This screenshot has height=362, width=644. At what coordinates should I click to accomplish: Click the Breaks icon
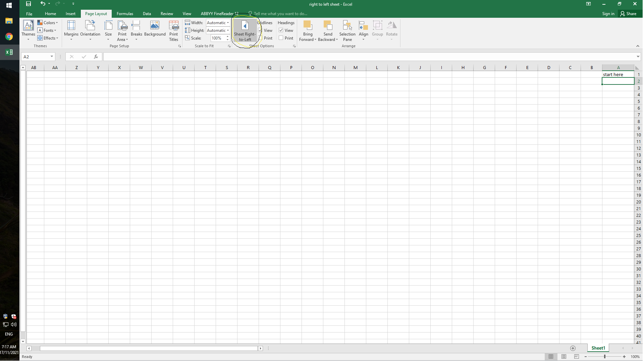pyautogui.click(x=136, y=30)
